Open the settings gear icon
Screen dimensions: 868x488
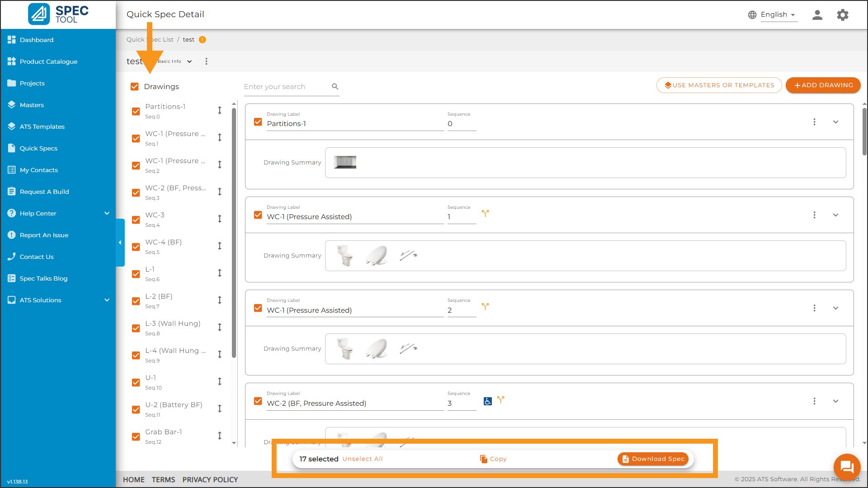pos(842,15)
